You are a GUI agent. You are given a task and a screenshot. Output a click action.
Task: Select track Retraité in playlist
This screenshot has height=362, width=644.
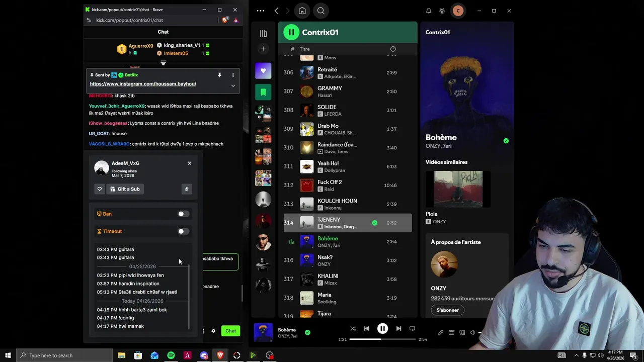point(348,72)
